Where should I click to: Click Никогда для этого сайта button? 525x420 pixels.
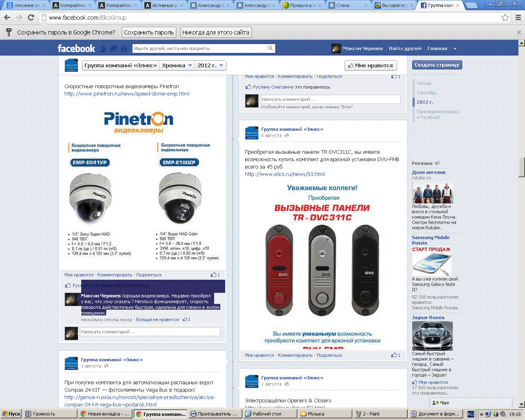tap(216, 32)
